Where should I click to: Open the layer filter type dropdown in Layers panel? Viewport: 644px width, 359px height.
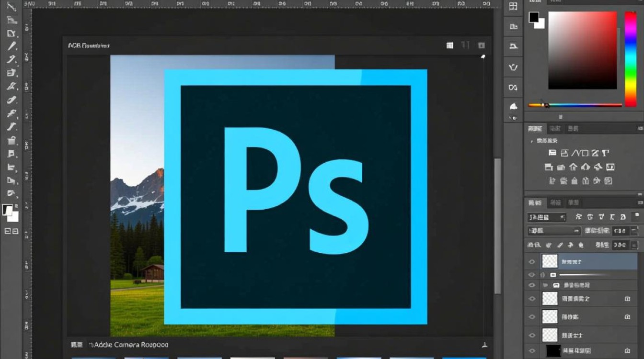(547, 217)
